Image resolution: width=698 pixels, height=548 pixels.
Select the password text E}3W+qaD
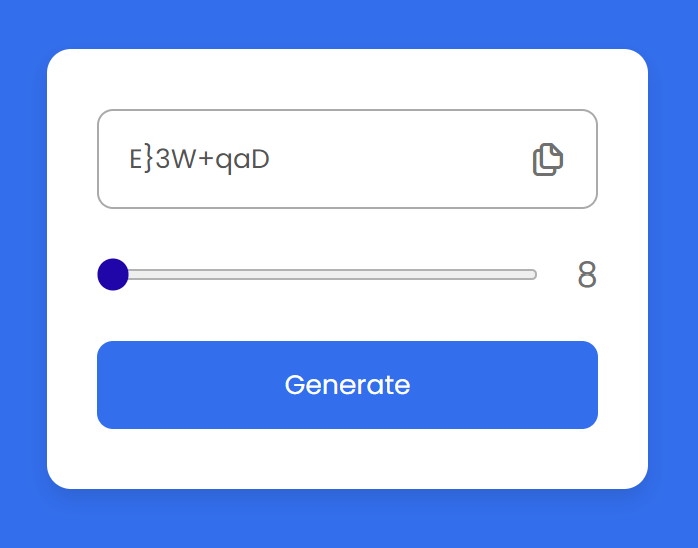tap(199, 159)
